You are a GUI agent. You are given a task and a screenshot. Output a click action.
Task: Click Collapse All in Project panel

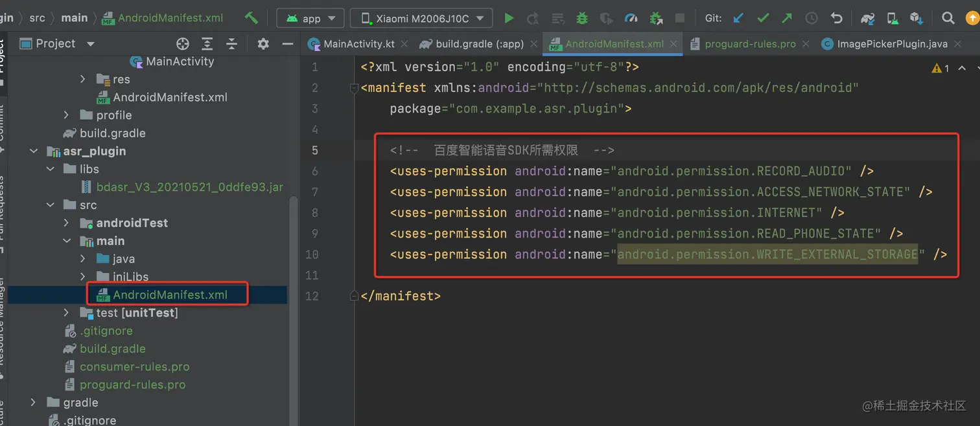coord(231,43)
